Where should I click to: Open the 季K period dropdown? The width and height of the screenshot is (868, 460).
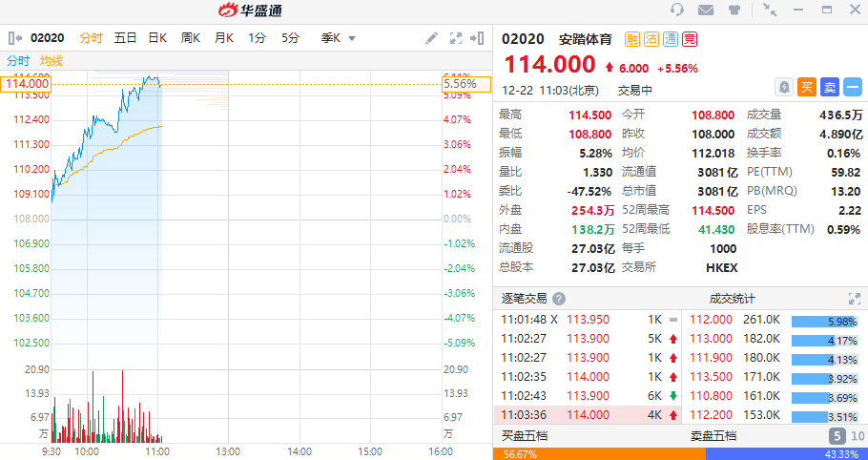339,38
